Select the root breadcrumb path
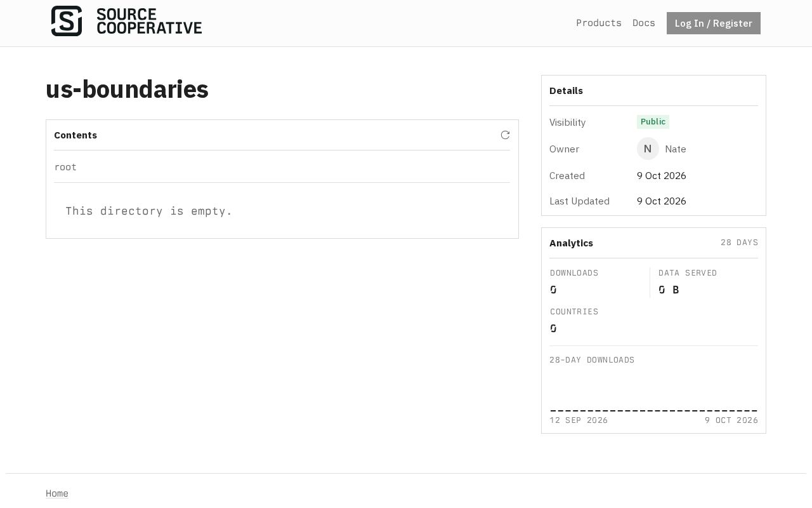812x508 pixels. pos(65,167)
